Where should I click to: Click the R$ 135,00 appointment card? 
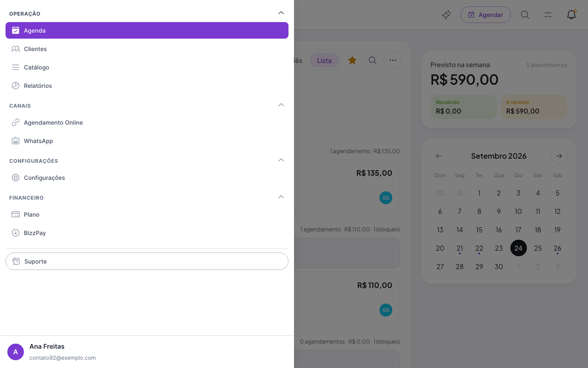(347, 186)
